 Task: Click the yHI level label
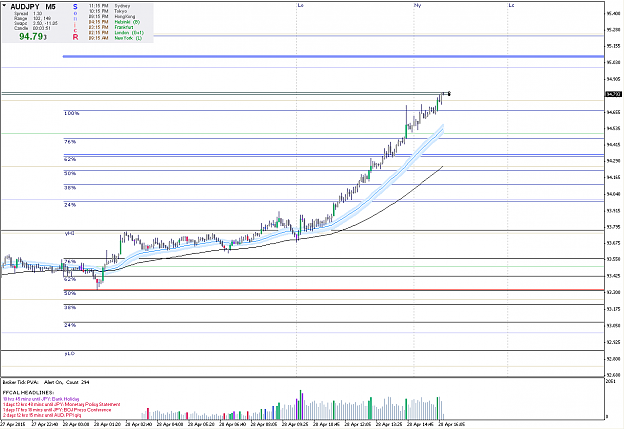pyautogui.click(x=69, y=233)
